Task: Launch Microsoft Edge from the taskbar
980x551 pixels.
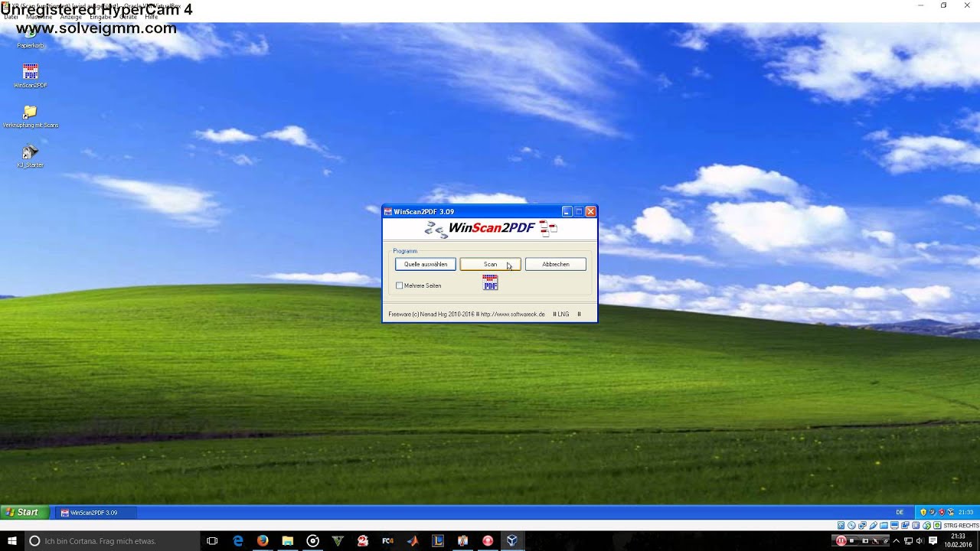Action: click(x=238, y=541)
